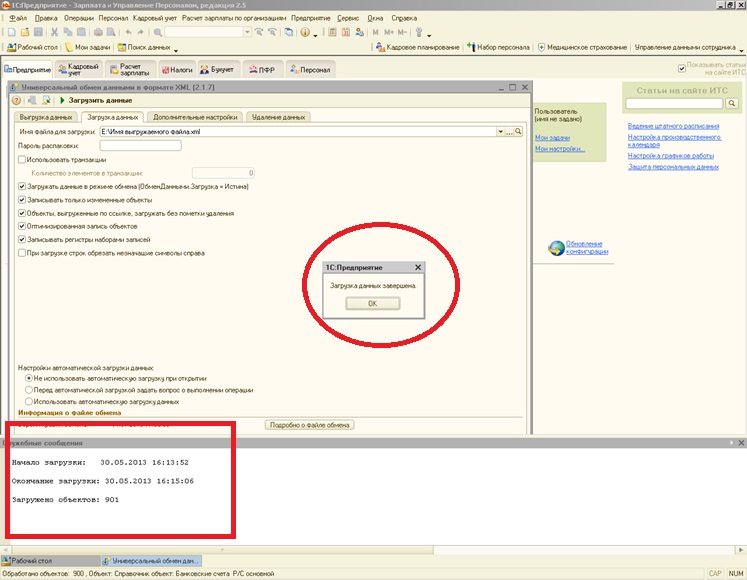
Task: Open the 'Налоги' desktop tab
Action: point(177,70)
